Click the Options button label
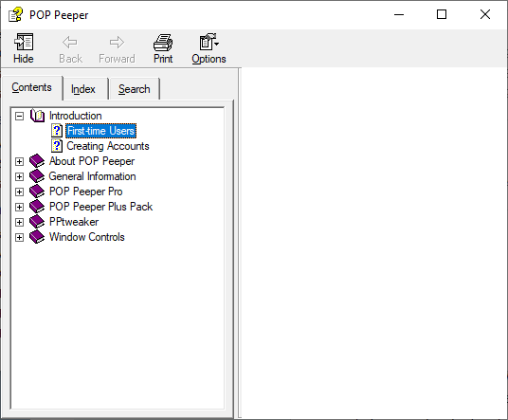Screen dimensions: 508x420 209,60
